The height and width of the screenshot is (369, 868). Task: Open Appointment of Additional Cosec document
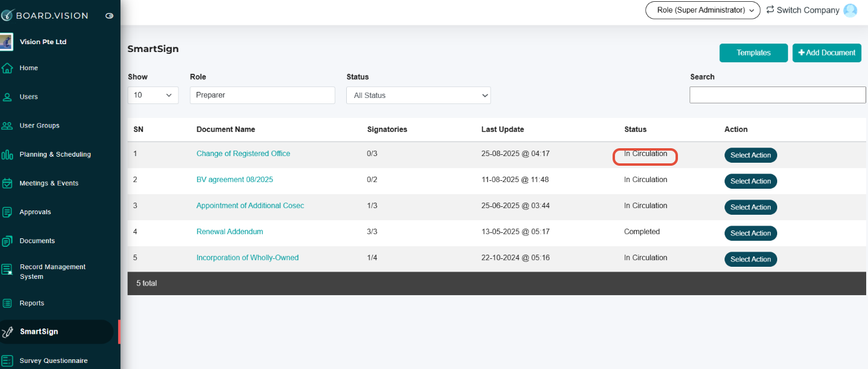(250, 206)
